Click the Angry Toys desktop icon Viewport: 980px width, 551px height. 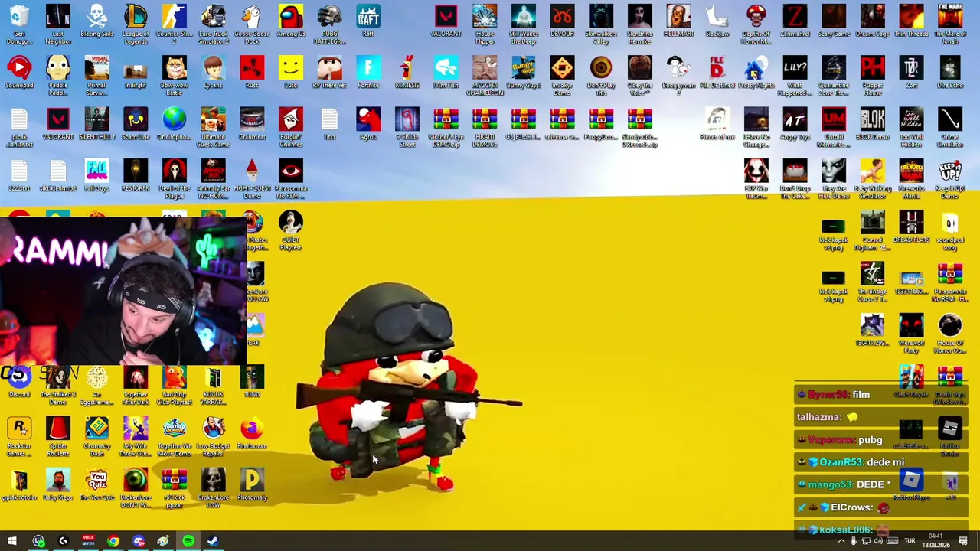tap(795, 124)
